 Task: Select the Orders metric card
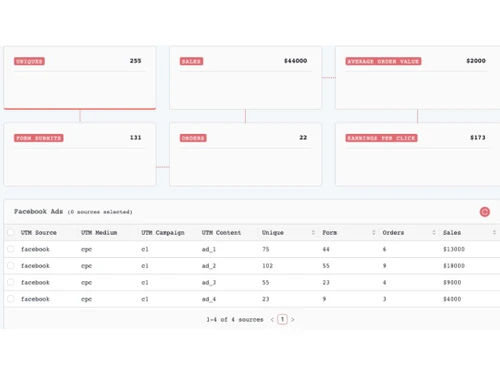point(246,154)
